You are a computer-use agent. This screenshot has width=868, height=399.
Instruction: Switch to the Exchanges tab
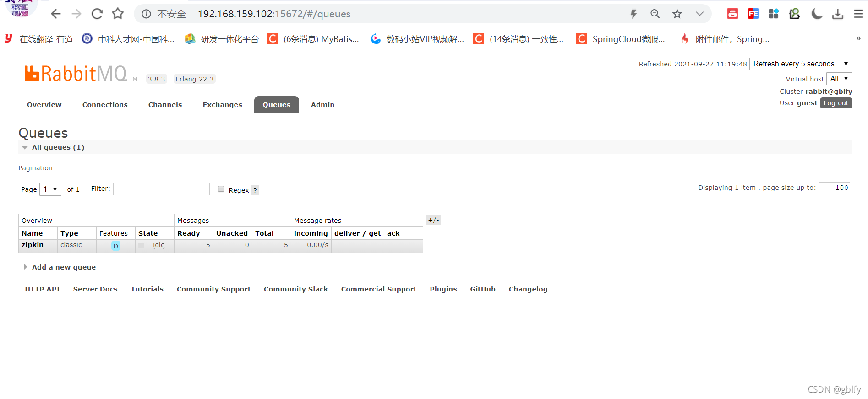pos(222,105)
